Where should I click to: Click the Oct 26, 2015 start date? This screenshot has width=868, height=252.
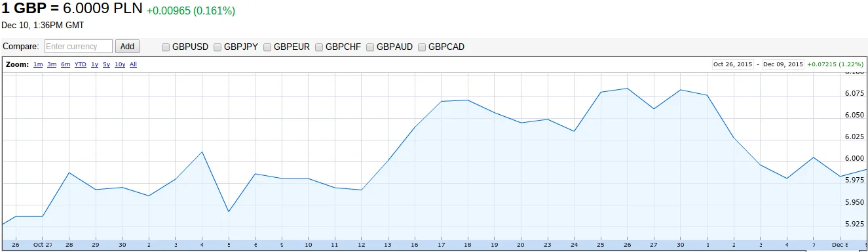pos(732,65)
